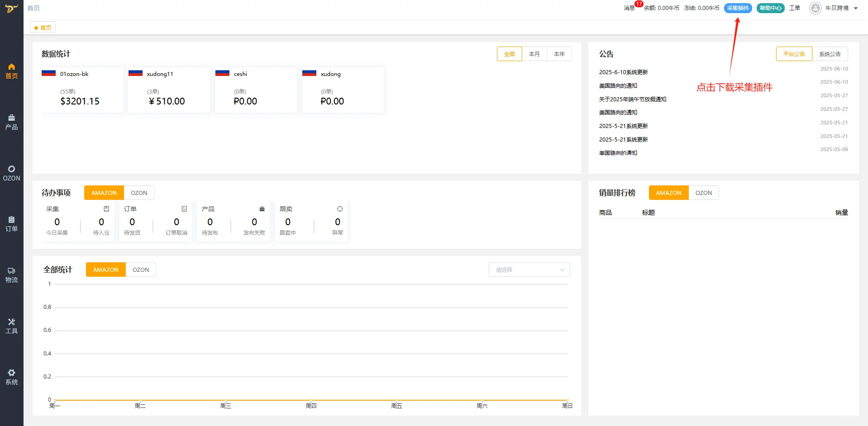Click the 采集插件 download button
The width and height of the screenshot is (868, 426).
pyautogui.click(x=738, y=8)
